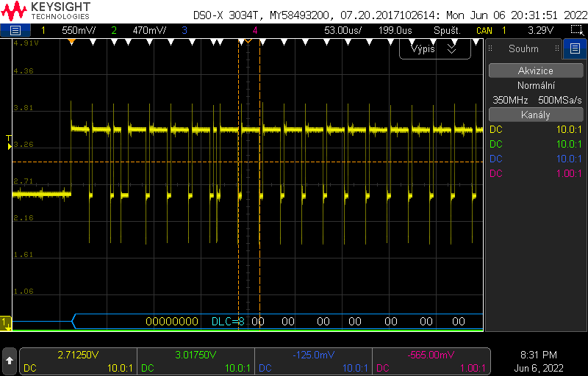
Task: Click the decoded CAN ID 00000000
Action: click(172, 322)
